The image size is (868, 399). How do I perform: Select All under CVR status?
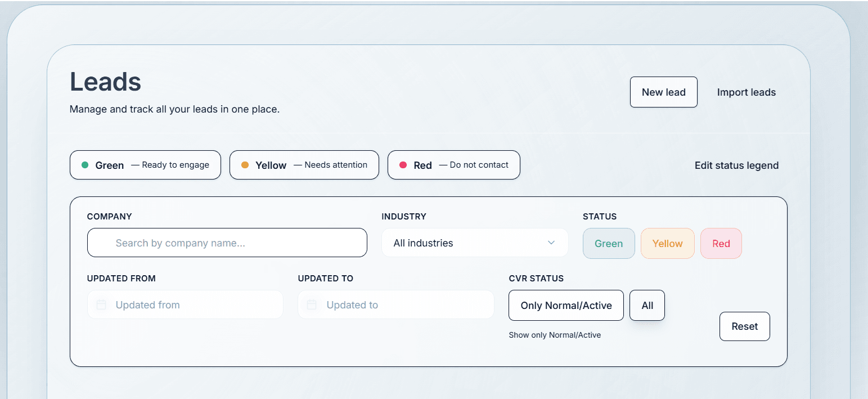[x=647, y=306]
